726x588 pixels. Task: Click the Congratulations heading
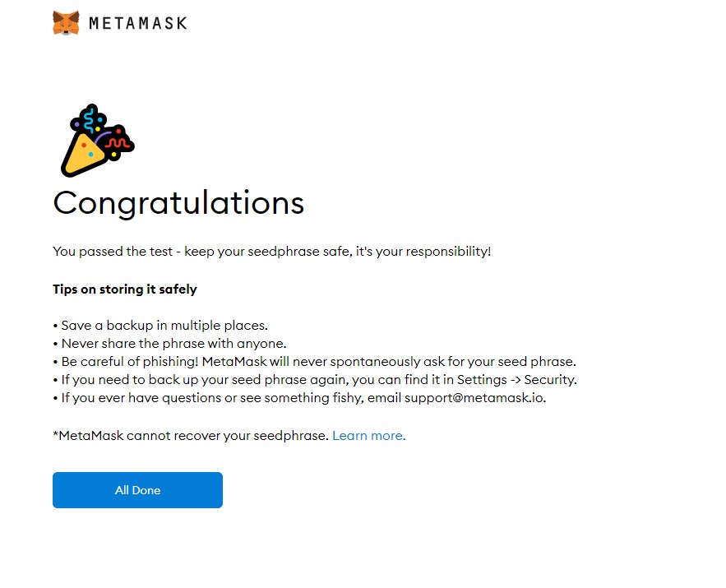(x=178, y=202)
